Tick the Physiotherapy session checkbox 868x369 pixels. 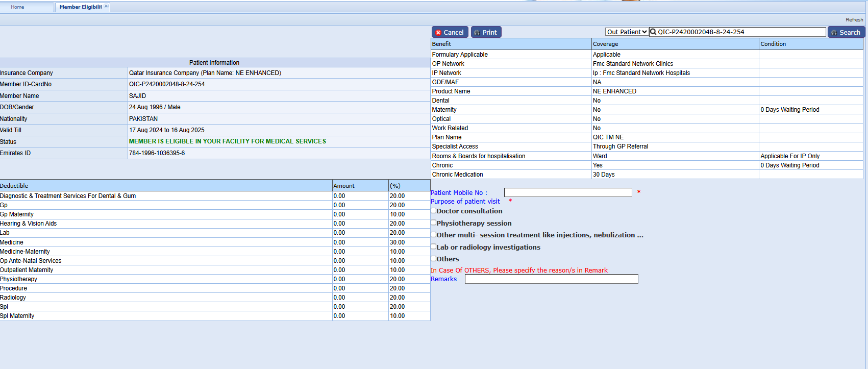[434, 223]
